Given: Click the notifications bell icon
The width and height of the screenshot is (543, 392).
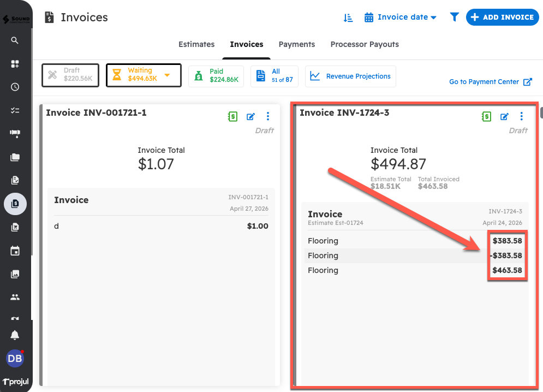Looking at the screenshot, I should pos(15,335).
